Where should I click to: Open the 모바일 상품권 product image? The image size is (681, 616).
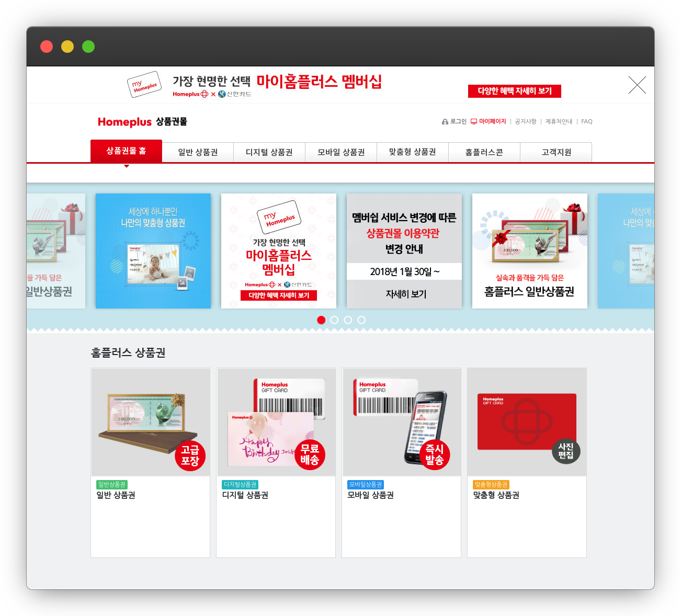[x=402, y=422]
